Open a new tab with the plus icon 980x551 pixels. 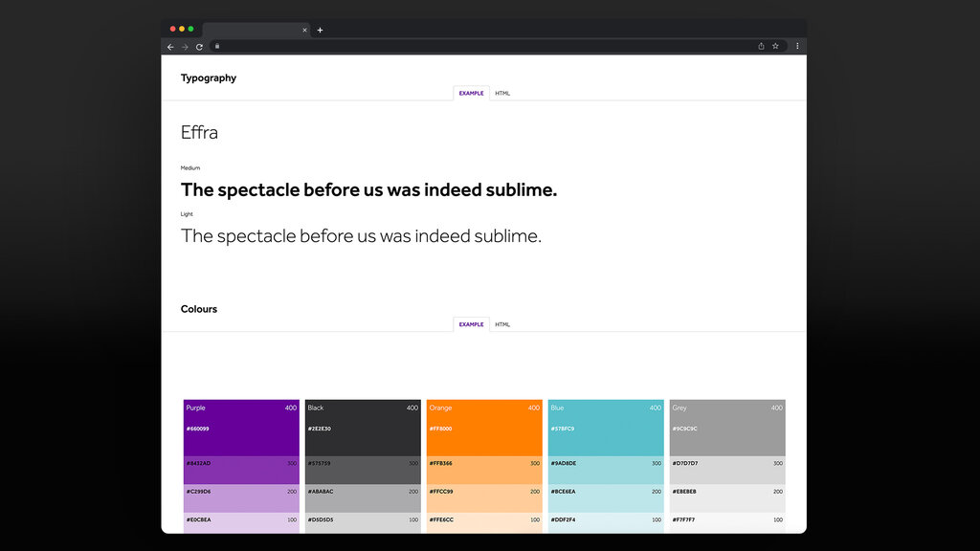(x=320, y=30)
